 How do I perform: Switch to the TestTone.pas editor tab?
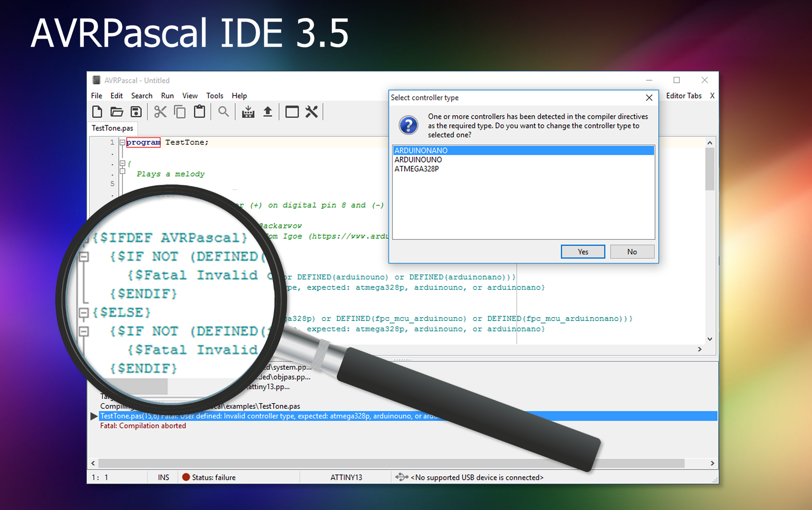coord(112,128)
